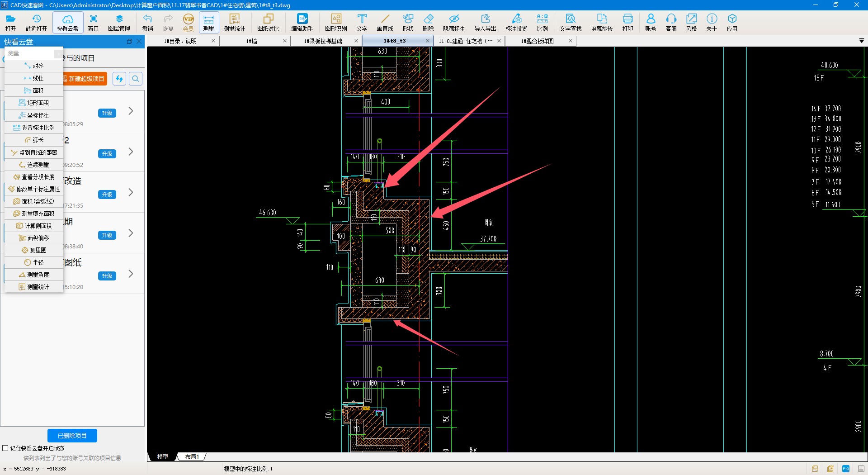Switch to the 1#墙 tab
The height and width of the screenshot is (475, 868).
coord(252,41)
